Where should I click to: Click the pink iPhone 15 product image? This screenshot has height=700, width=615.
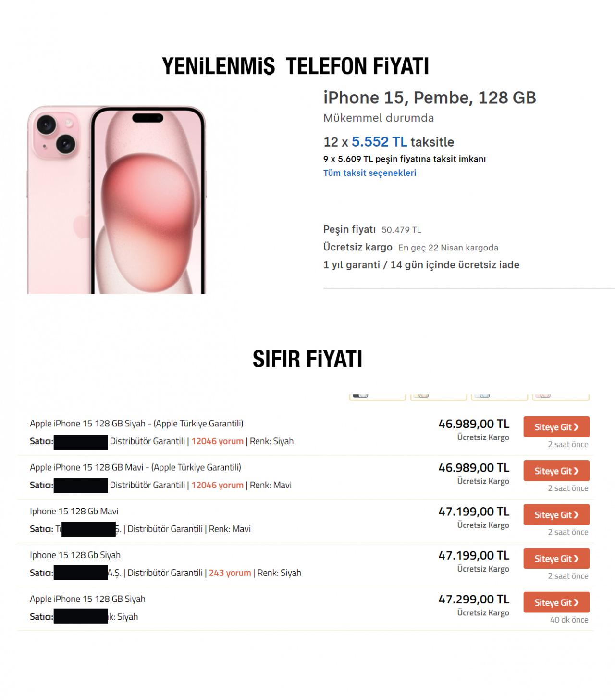[x=116, y=200]
